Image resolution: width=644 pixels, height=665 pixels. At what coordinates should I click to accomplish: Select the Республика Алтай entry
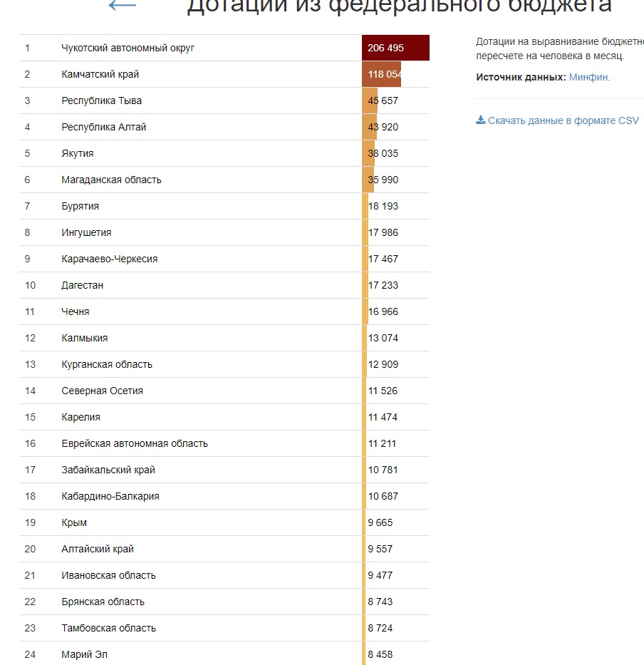(x=224, y=127)
